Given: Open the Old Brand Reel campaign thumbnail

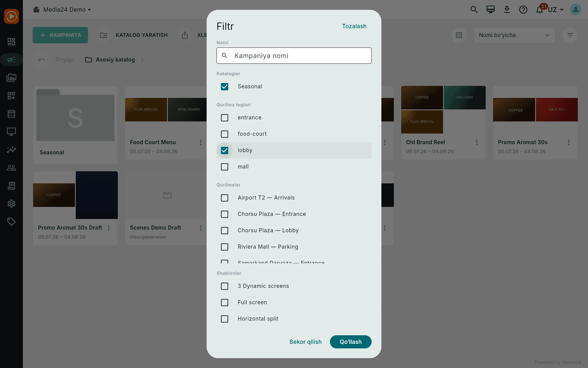Looking at the screenshot, I should click(443, 110).
